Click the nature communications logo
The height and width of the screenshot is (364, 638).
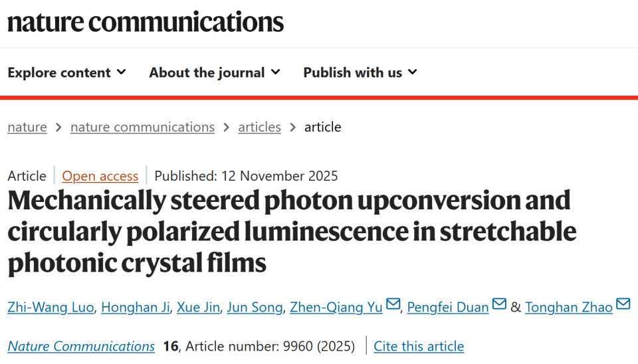[x=146, y=21]
